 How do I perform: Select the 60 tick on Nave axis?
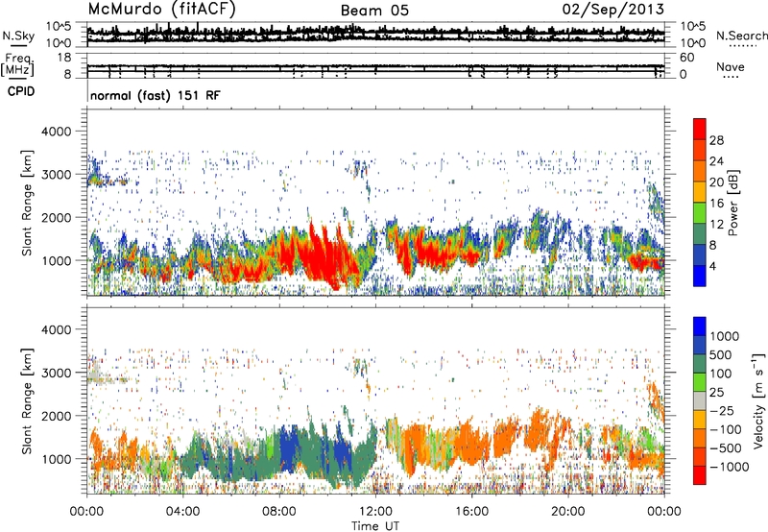tap(686, 58)
